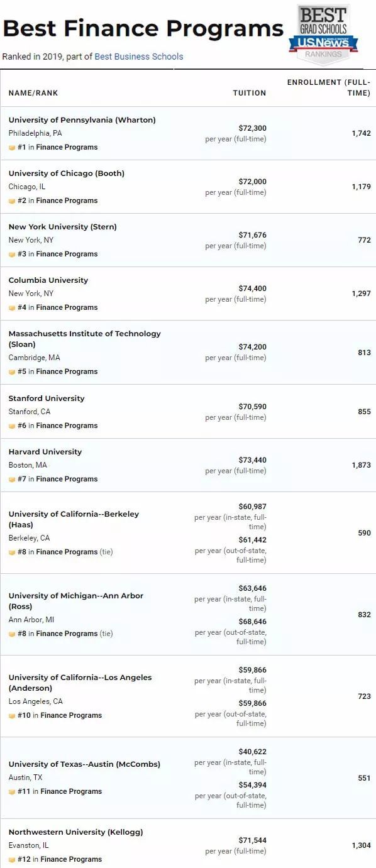Open University of California--Berkeley (Haas) entry

click(x=74, y=519)
